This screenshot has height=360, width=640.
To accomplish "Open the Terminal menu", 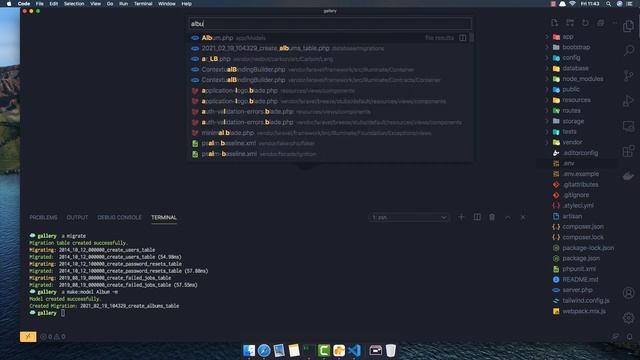I will click(x=143, y=4).
